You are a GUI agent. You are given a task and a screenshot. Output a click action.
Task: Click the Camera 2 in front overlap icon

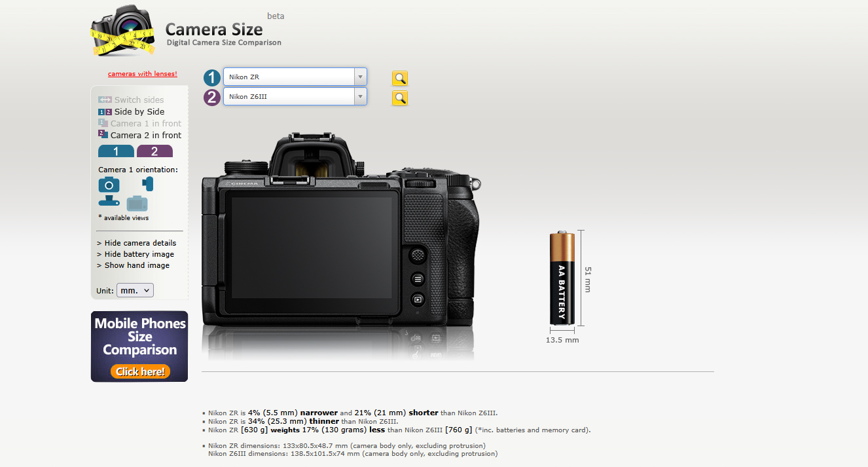point(103,134)
